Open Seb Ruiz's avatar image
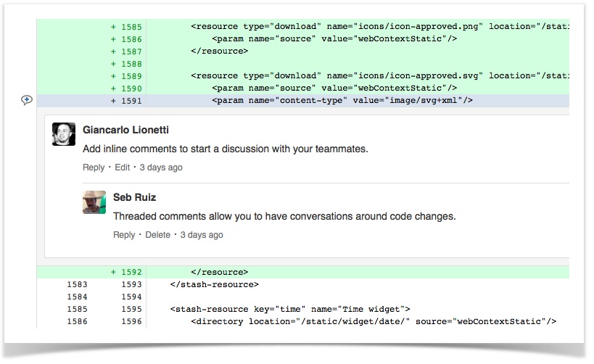 pyautogui.click(x=94, y=202)
